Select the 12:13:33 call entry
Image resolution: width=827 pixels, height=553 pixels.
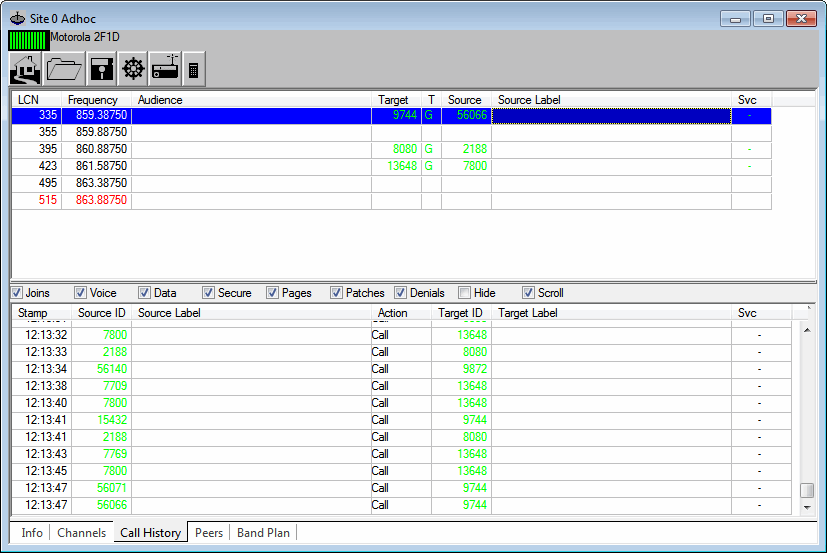point(401,352)
